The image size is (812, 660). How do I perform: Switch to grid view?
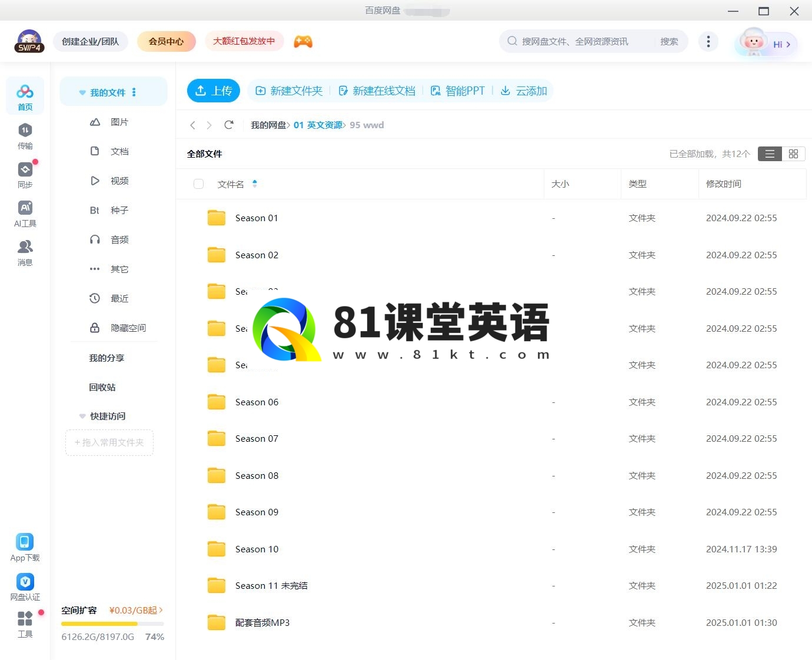(x=793, y=154)
